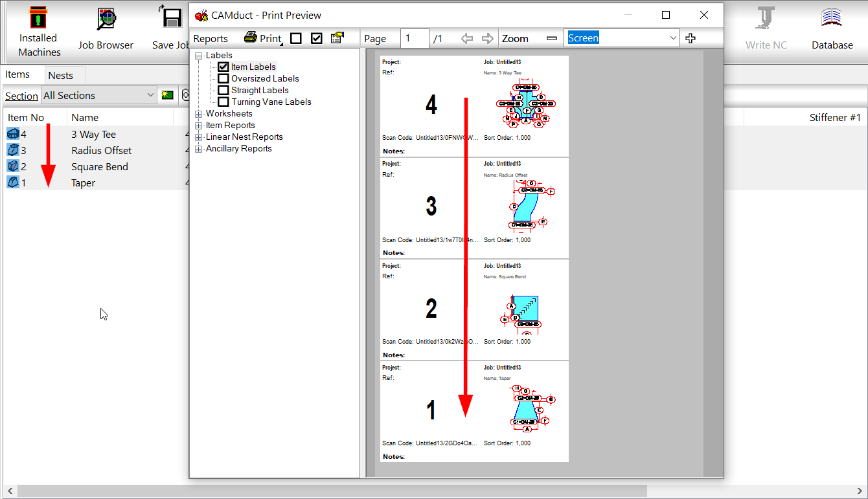Viewport: 868px width, 499px height.
Task: Enable Oversized Labels
Action: (223, 78)
